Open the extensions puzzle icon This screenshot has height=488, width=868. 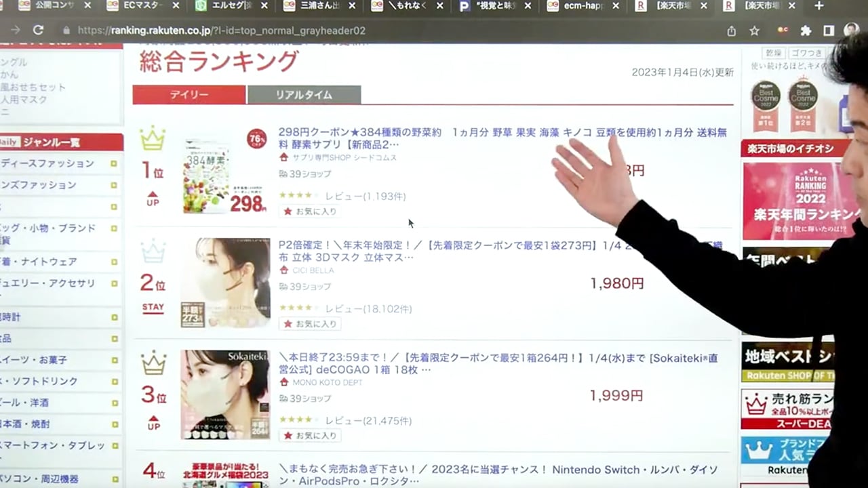pyautogui.click(x=806, y=30)
